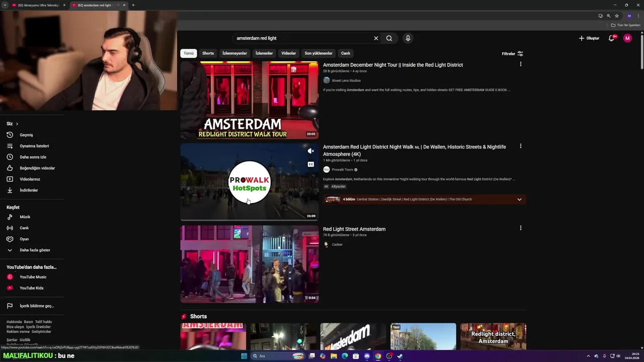Clear the search box text
This screenshot has height=362, width=644.
tap(376, 38)
